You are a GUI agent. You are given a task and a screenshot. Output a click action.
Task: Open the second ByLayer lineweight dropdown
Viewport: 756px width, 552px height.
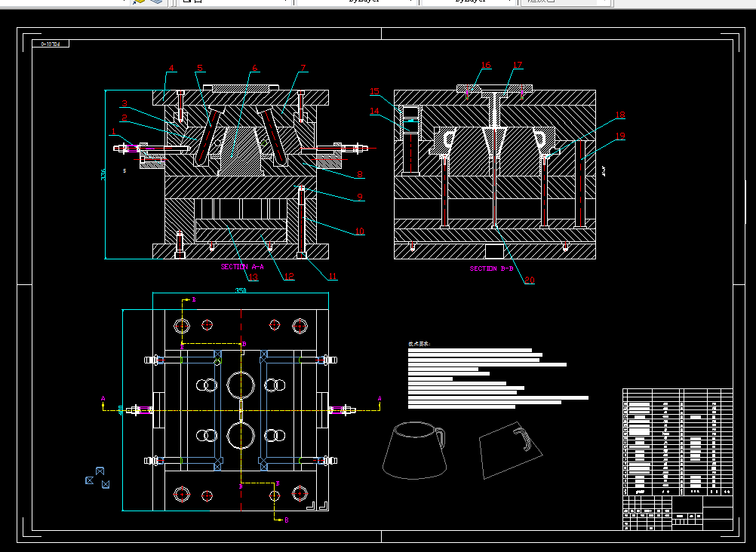click(469, 2)
